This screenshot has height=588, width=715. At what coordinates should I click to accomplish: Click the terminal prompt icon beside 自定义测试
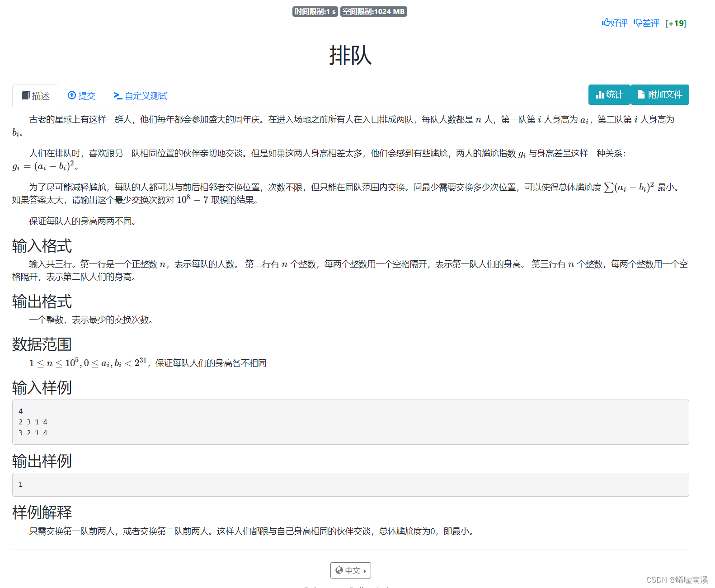click(118, 95)
